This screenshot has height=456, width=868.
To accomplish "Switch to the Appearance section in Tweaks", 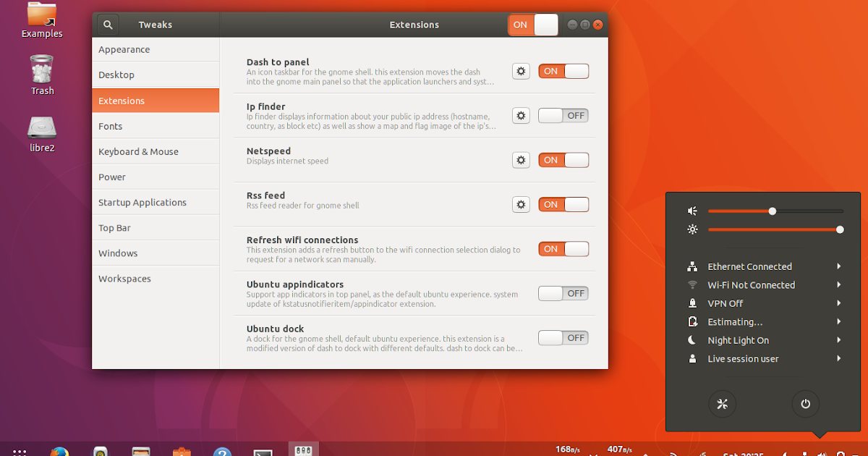I will 124,49.
